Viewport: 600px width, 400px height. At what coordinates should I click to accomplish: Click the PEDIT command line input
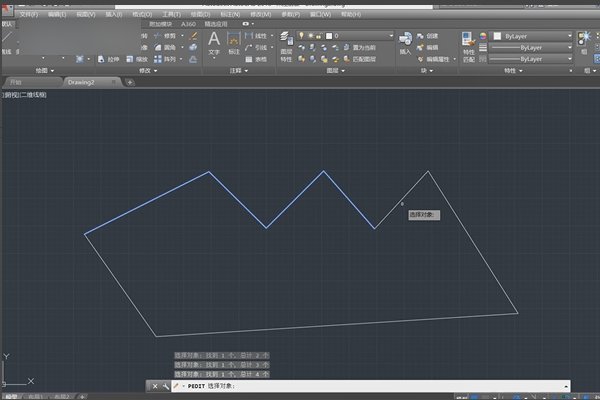[x=380, y=386]
